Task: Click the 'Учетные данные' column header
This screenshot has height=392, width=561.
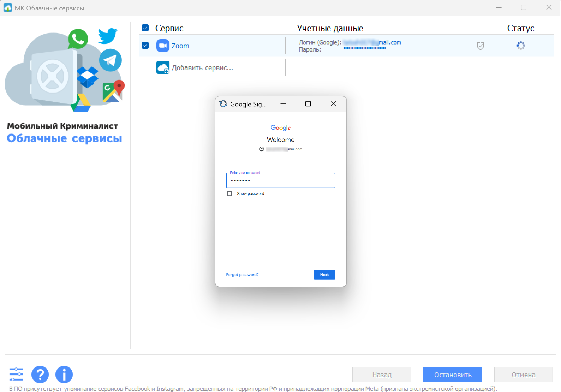Action: (330, 28)
